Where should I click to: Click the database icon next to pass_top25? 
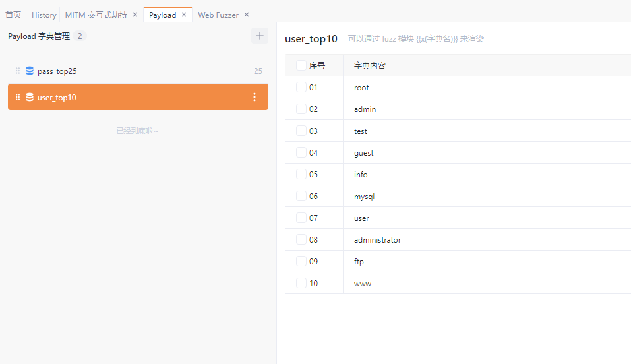[x=30, y=71]
